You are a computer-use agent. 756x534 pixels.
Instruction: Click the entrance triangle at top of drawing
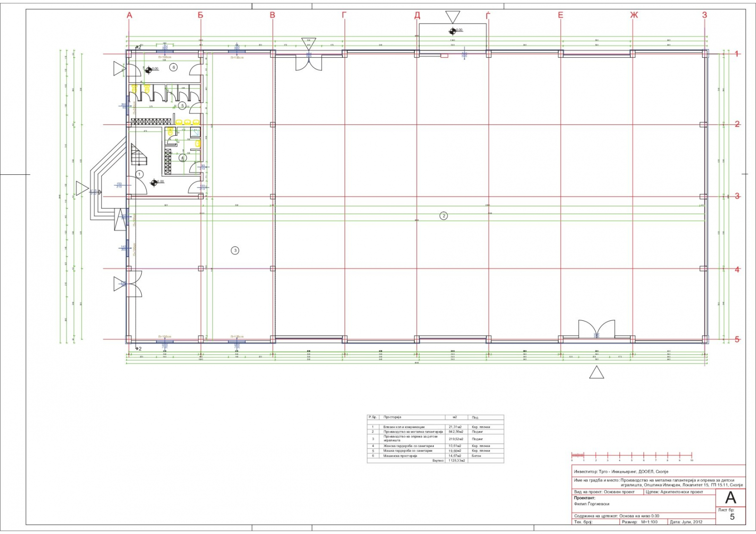[x=452, y=17]
